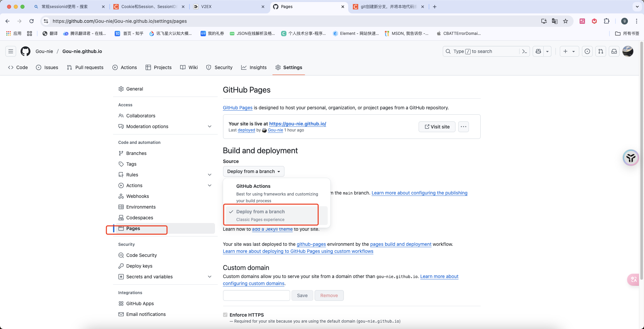Click the install app icon in address bar
The image size is (644, 329).
(x=544, y=21)
